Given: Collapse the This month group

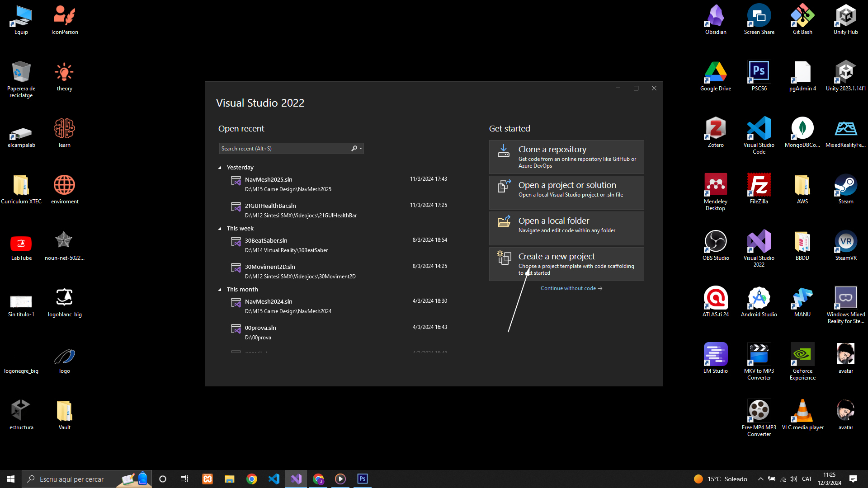Looking at the screenshot, I should click(x=220, y=290).
